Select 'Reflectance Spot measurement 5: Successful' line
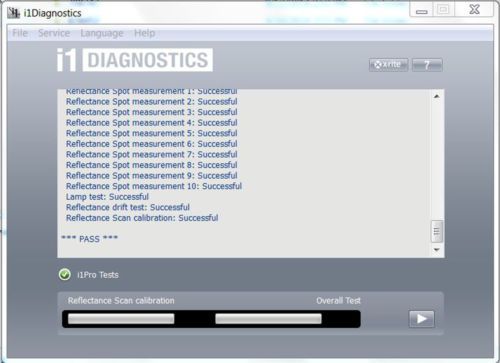500x363 pixels. [x=152, y=133]
